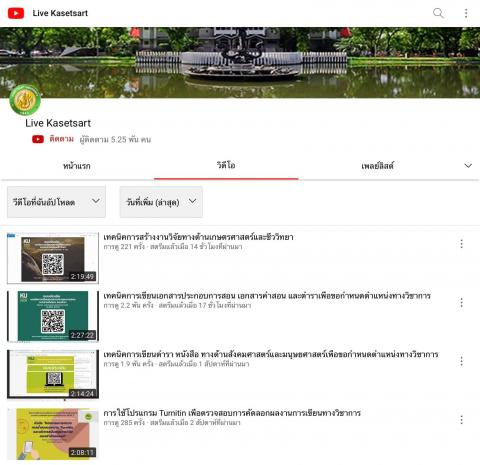
Task: Open the green thumbnail video 2:27:22
Action: pyautogui.click(x=53, y=316)
